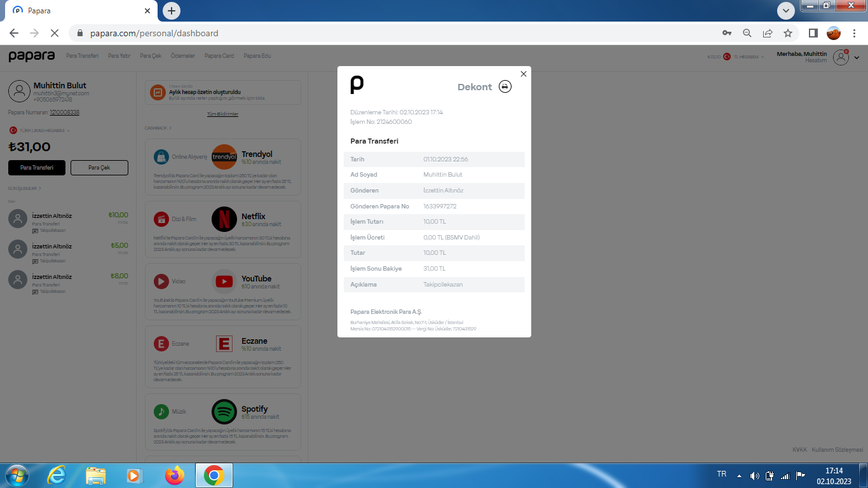Viewport: 868px width, 488px height.
Task: Open the Para Çek menu item
Action: 151,56
